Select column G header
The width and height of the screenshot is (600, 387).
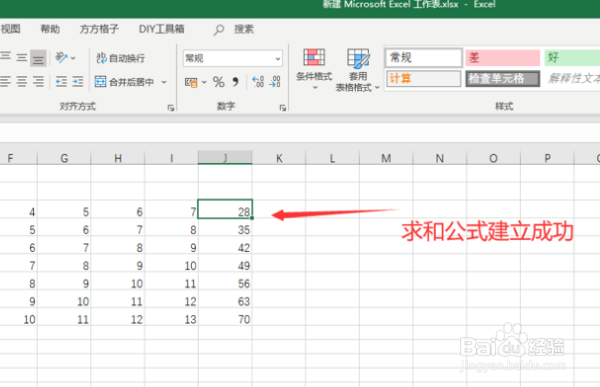[64, 158]
